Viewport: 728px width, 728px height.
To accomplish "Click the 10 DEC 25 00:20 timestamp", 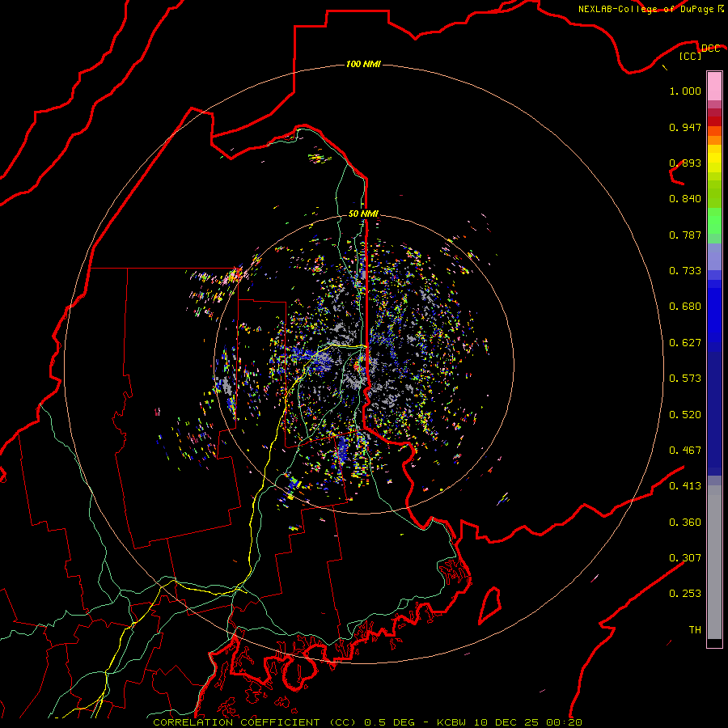I will click(x=528, y=722).
